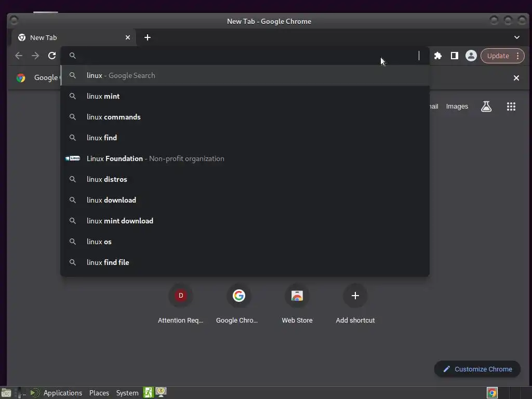Select the 'linux find file' suggestion

click(245, 262)
